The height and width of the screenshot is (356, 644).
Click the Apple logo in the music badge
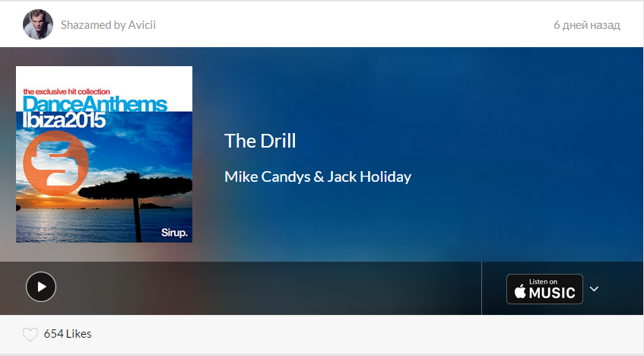pos(520,291)
